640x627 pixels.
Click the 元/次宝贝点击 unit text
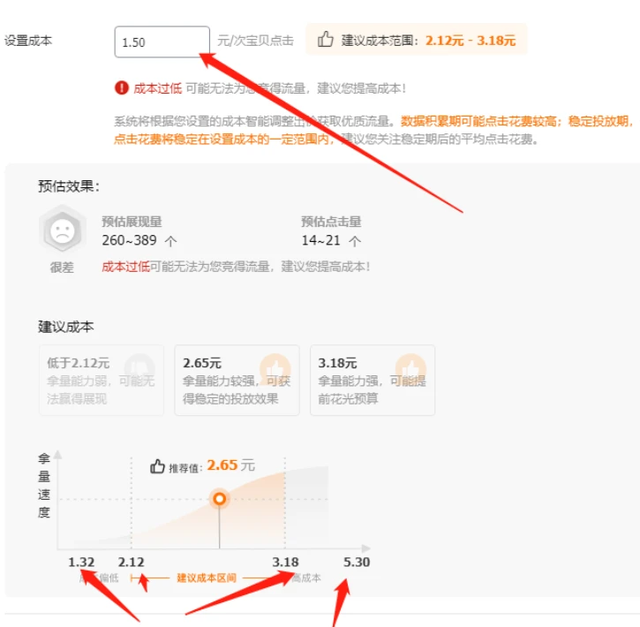(x=255, y=40)
